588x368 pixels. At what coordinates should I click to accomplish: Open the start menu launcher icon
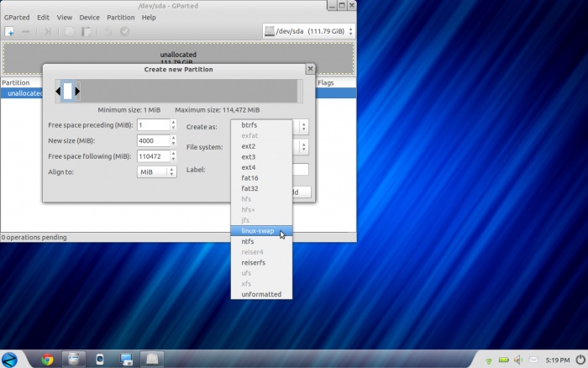9,359
